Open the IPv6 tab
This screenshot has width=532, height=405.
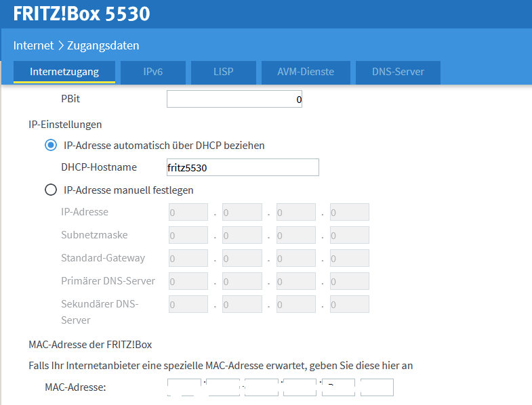152,72
